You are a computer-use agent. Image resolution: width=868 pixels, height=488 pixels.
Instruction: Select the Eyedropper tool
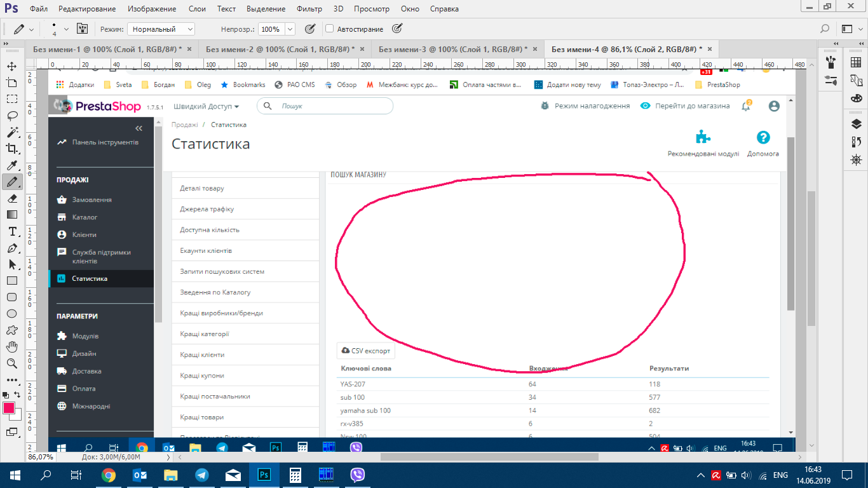coord(11,165)
